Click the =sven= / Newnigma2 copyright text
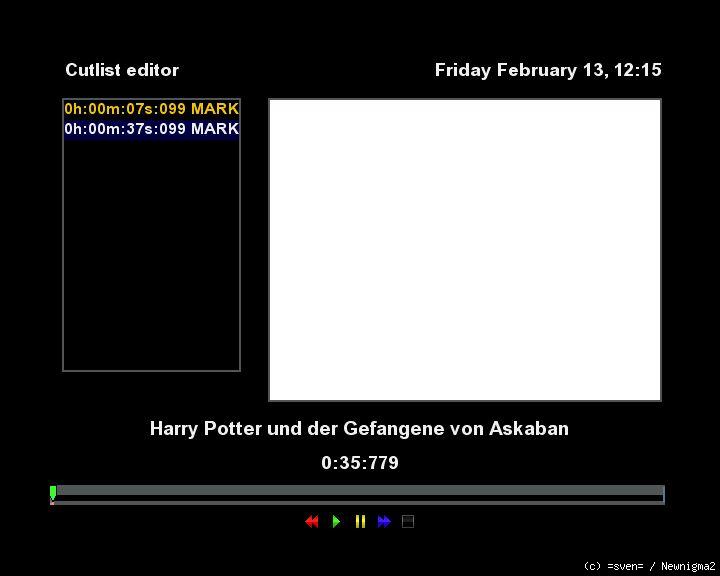The width and height of the screenshot is (720, 576). click(x=649, y=566)
